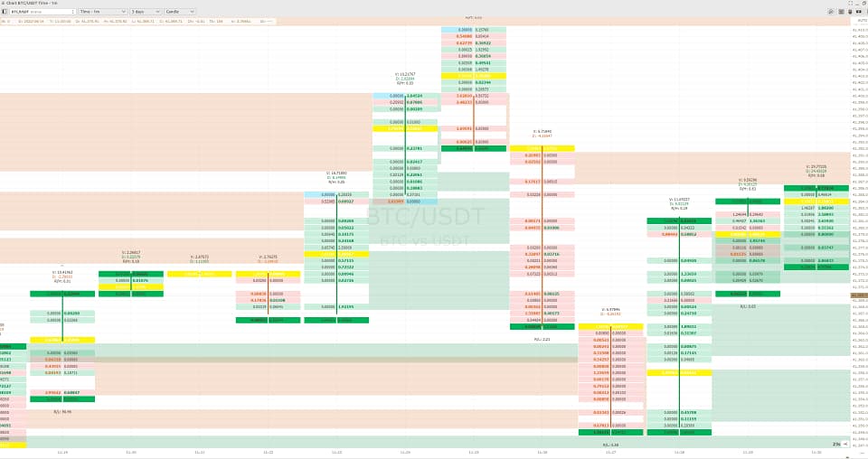868x459 pixels.
Task: Click the current price marker on the price axis
Action: pyautogui.click(x=859, y=295)
